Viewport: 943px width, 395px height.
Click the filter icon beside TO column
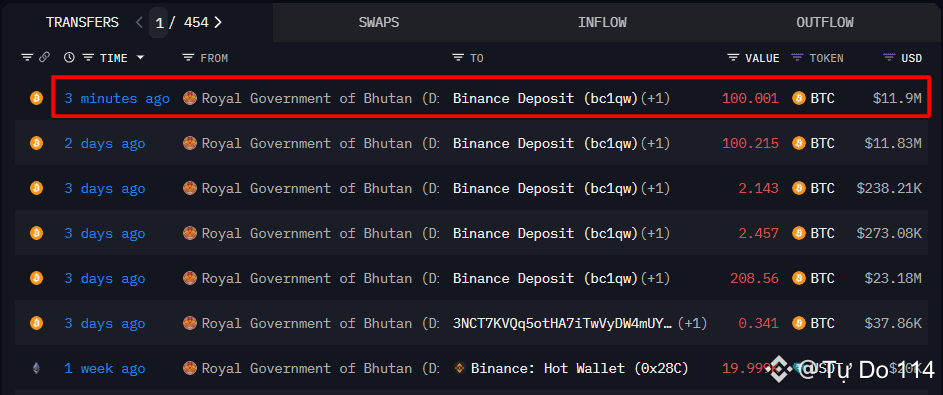click(458, 58)
